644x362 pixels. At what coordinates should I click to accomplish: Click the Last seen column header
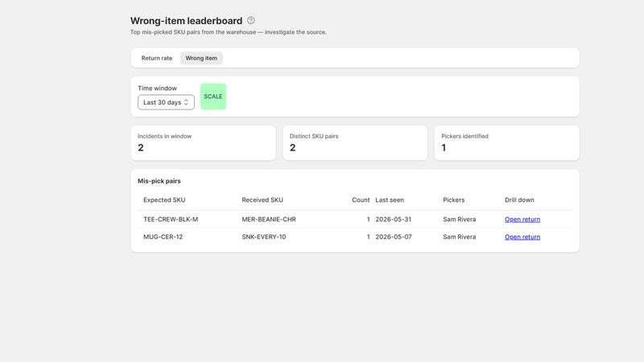point(390,200)
